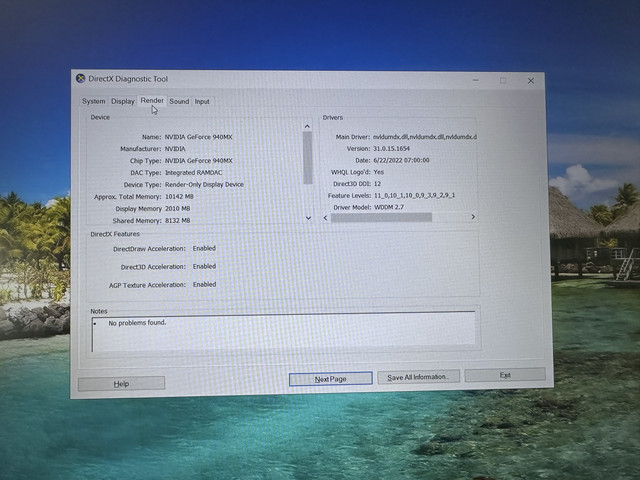Click inside the Notes text box
This screenshot has width=640, height=480.
coord(284,331)
